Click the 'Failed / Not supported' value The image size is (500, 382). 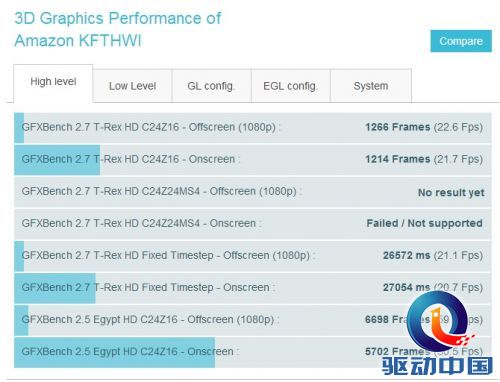tap(425, 223)
